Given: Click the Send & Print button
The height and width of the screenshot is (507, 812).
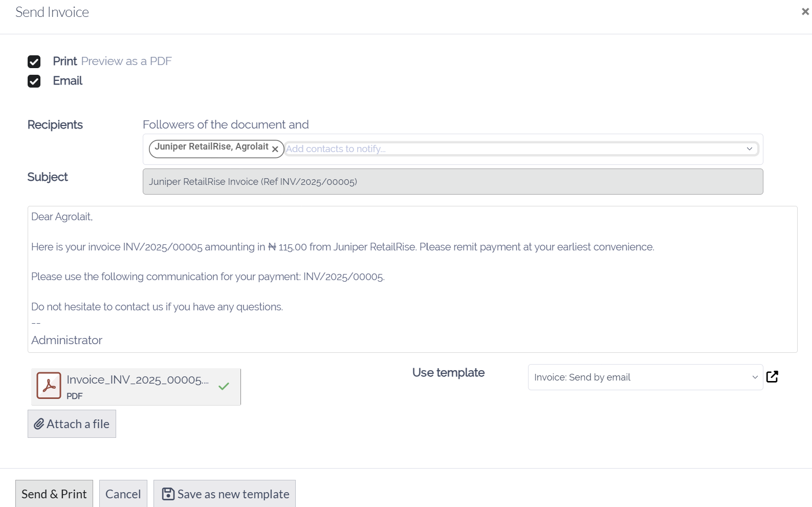Looking at the screenshot, I should click(54, 494).
